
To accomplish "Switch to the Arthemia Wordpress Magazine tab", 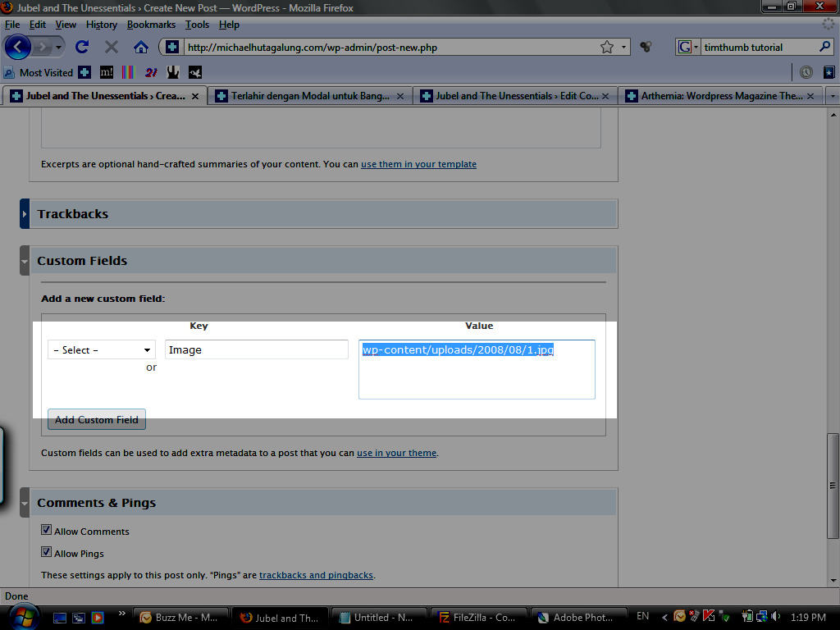I will click(720, 96).
